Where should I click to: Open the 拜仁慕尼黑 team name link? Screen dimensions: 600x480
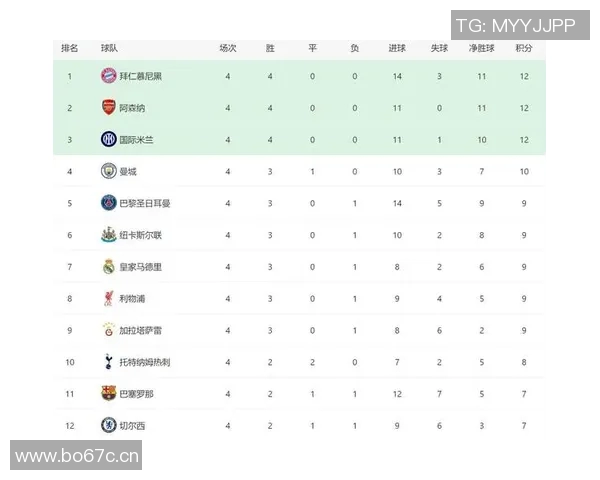[x=140, y=76]
